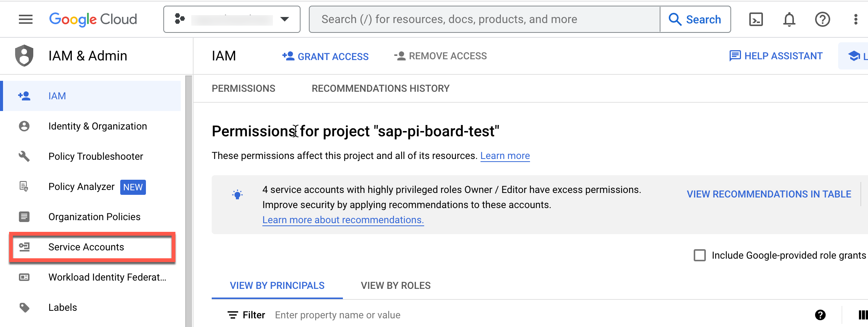Switch to RECOMMENDATIONS HISTORY tab
Image resolution: width=868 pixels, height=327 pixels.
pos(381,88)
